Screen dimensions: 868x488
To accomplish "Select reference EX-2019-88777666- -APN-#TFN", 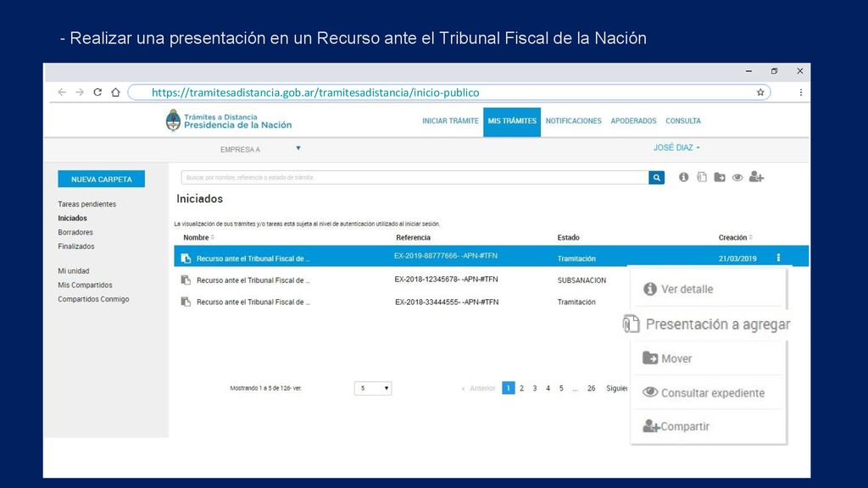I will [x=446, y=256].
